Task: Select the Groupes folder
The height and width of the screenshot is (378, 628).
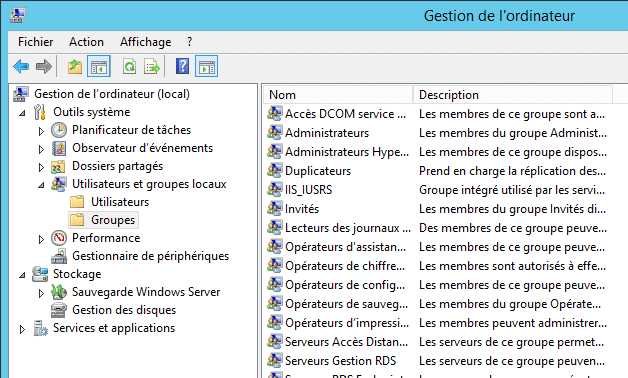Action: (x=113, y=220)
